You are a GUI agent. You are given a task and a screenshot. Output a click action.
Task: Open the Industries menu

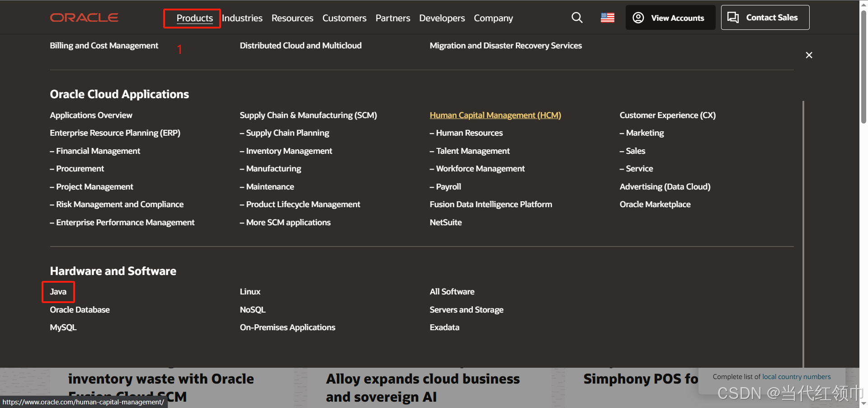tap(242, 18)
